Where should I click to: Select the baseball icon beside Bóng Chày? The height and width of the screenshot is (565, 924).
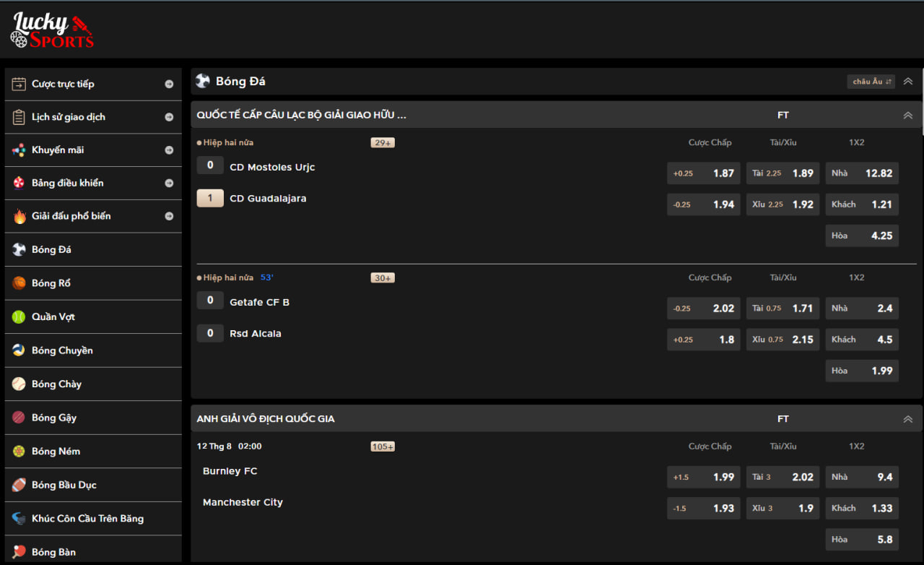coord(19,384)
